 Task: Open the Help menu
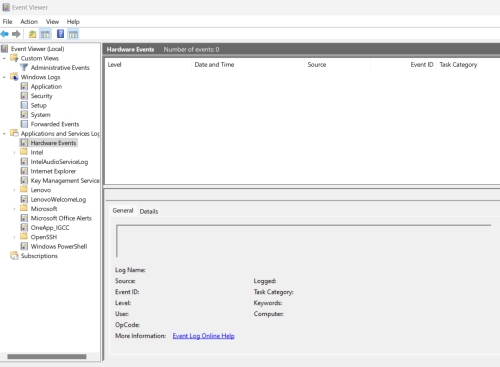(x=73, y=22)
